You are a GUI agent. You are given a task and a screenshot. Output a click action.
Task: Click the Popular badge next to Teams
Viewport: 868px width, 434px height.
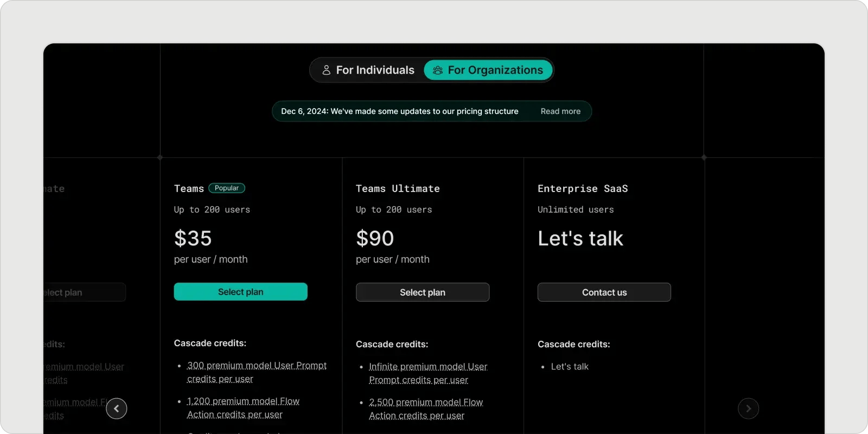(x=227, y=188)
